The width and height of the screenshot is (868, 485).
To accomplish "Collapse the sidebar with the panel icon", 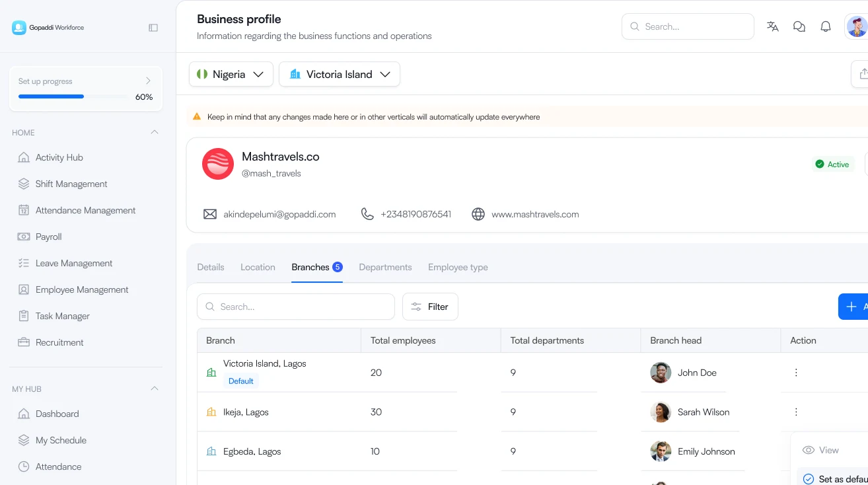I will tap(153, 28).
